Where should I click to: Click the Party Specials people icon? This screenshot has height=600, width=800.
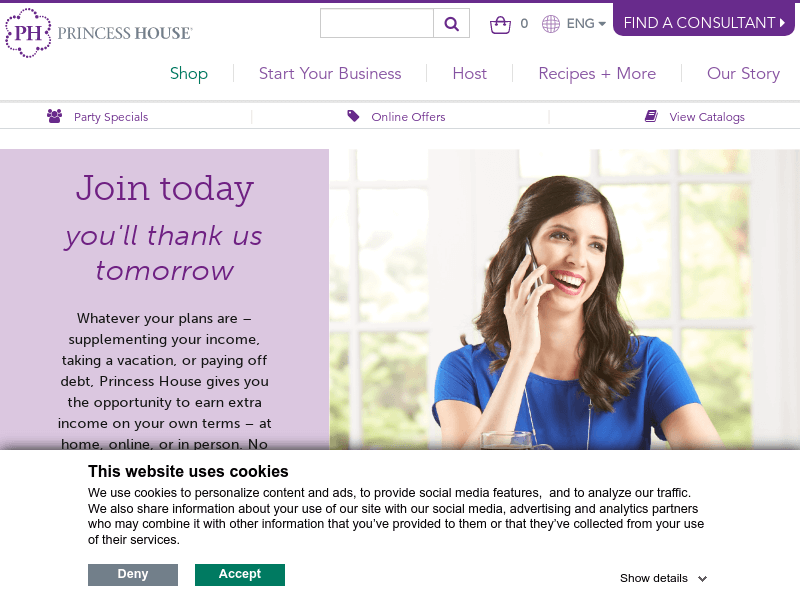[55, 116]
